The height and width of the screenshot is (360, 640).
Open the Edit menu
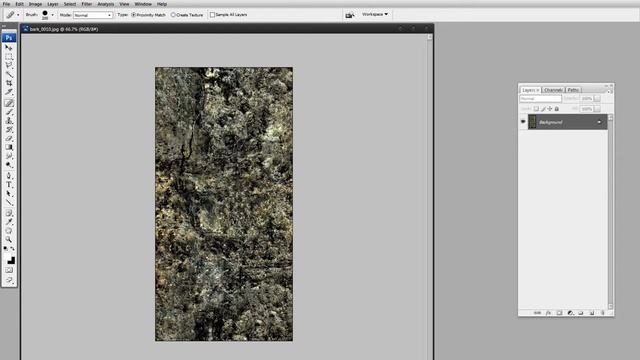(19, 4)
